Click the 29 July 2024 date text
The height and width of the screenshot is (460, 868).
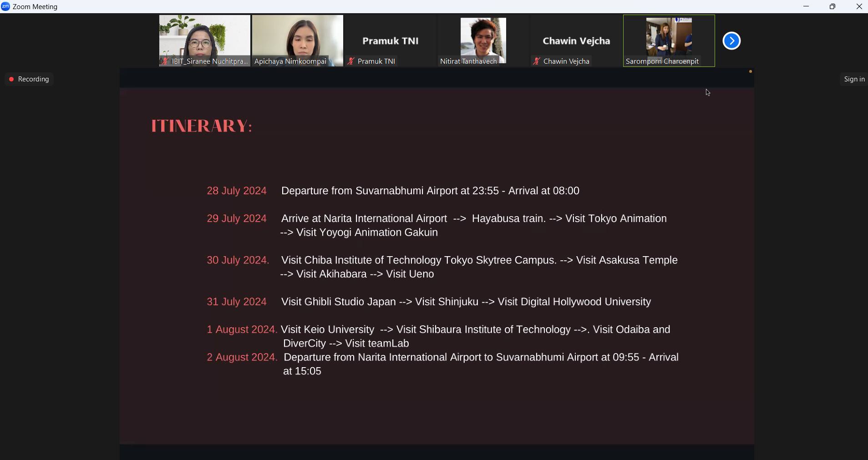pos(237,219)
